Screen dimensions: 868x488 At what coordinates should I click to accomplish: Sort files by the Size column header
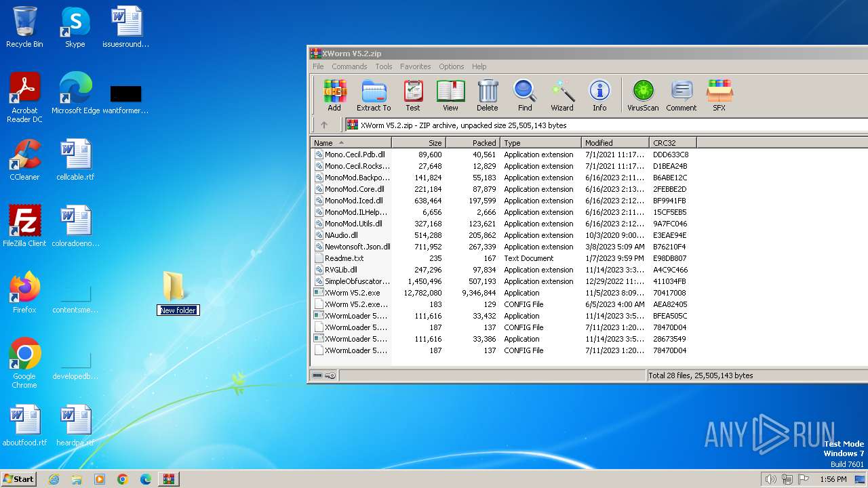point(419,143)
